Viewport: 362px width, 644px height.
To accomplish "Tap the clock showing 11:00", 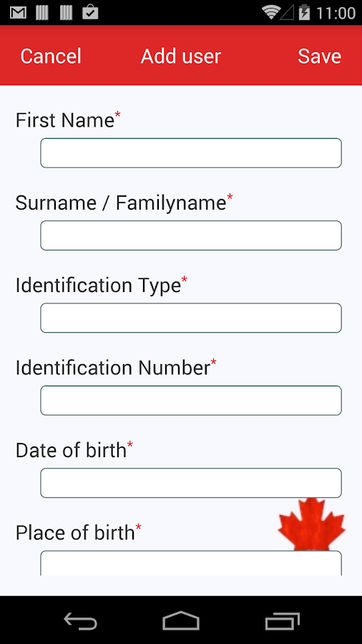I will click(x=336, y=13).
